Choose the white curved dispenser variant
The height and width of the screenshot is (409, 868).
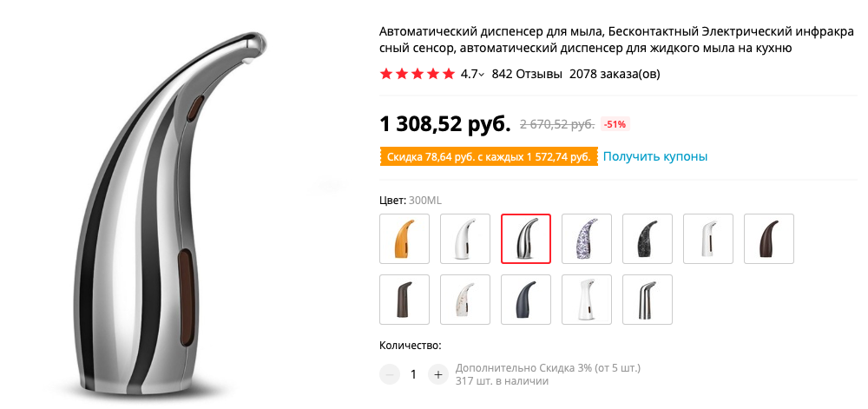(x=465, y=239)
